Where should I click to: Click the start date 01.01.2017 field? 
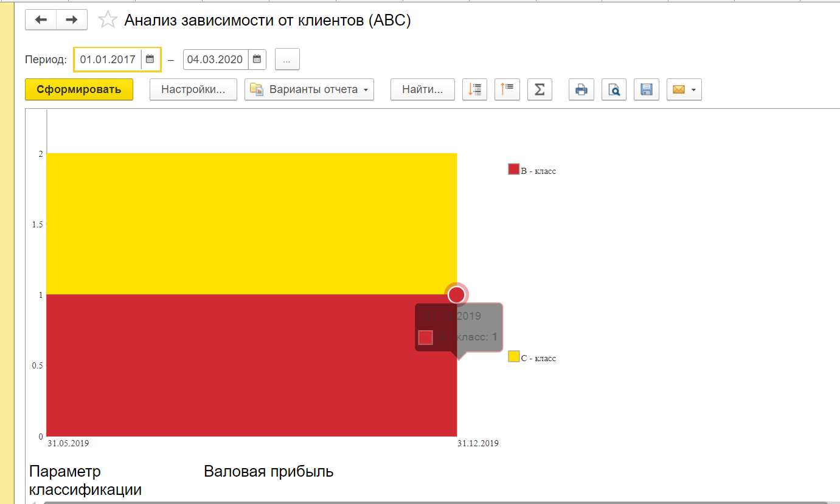pos(108,60)
